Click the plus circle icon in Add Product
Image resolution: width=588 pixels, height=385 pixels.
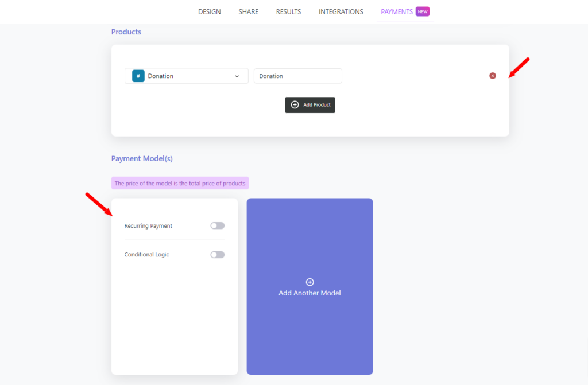(295, 104)
